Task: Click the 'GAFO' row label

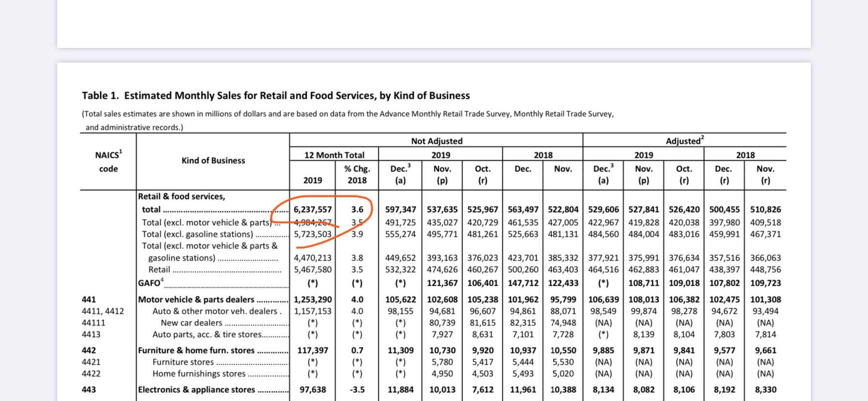Action: 151,282
